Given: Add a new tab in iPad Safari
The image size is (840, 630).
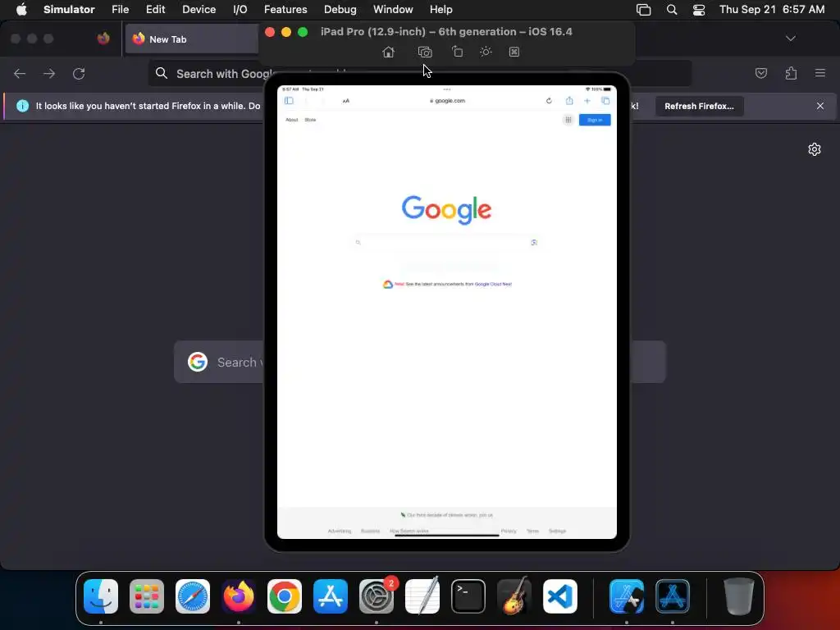Looking at the screenshot, I should (587, 101).
